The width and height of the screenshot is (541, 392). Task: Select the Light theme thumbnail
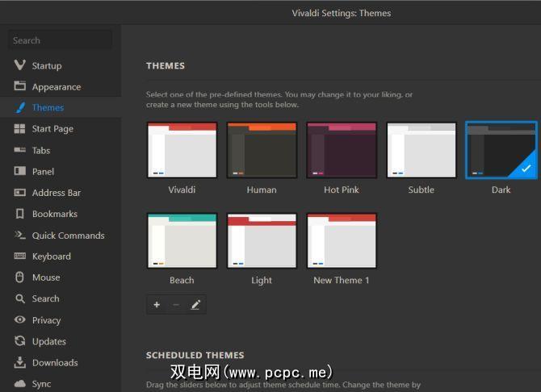262,240
